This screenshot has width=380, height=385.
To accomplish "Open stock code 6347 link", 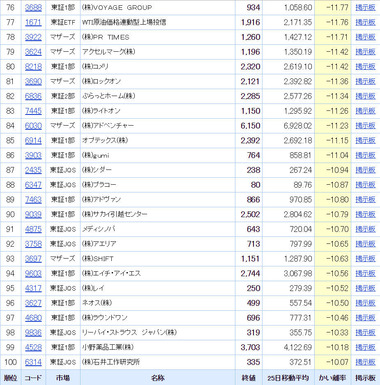I will (x=33, y=185).
